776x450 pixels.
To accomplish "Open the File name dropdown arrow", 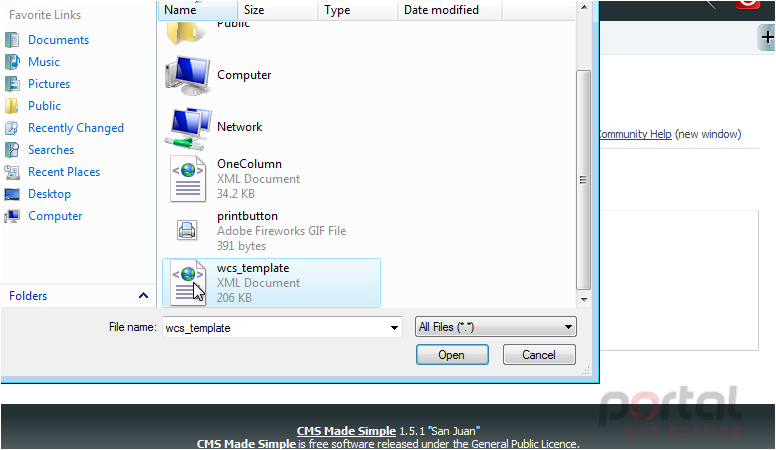I will coord(394,328).
